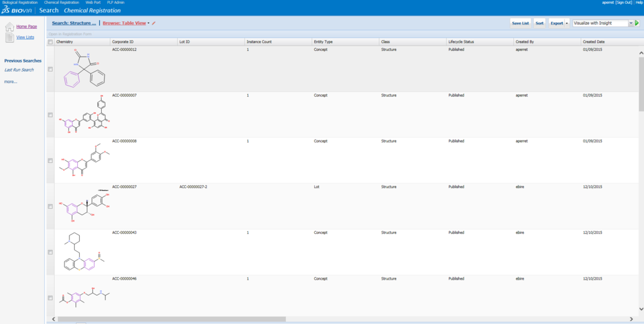
Task: Click the red pencil edit icon
Action: tap(154, 23)
